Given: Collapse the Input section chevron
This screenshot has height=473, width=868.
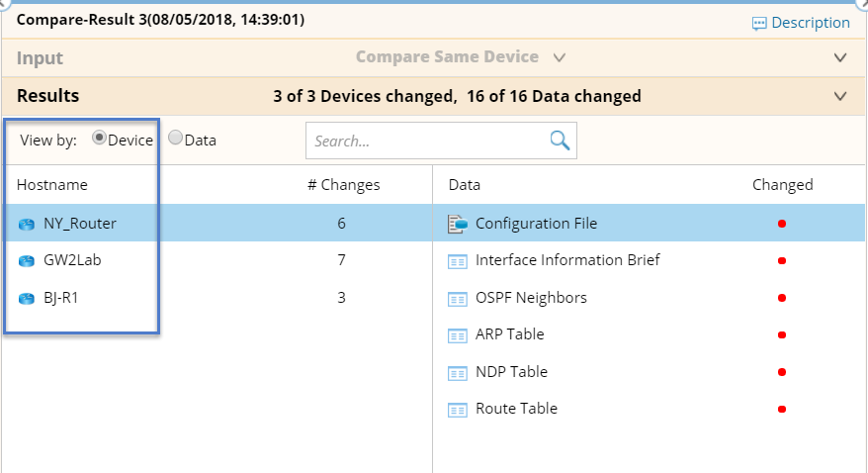Looking at the screenshot, I should (x=840, y=57).
